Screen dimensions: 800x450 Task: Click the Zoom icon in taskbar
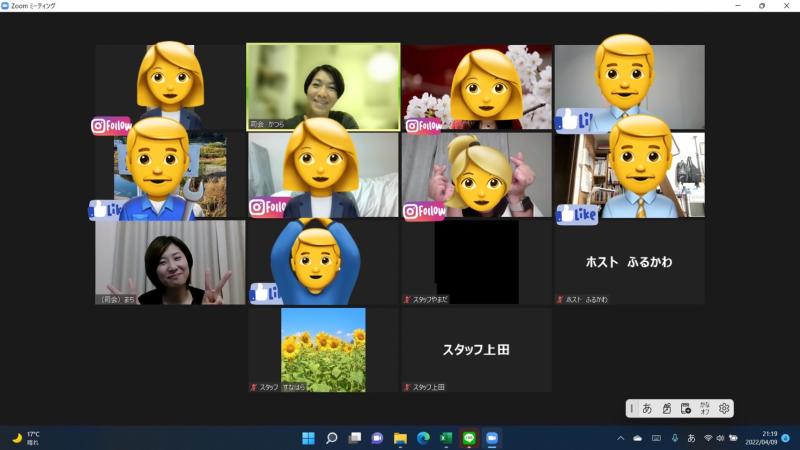[x=492, y=438]
